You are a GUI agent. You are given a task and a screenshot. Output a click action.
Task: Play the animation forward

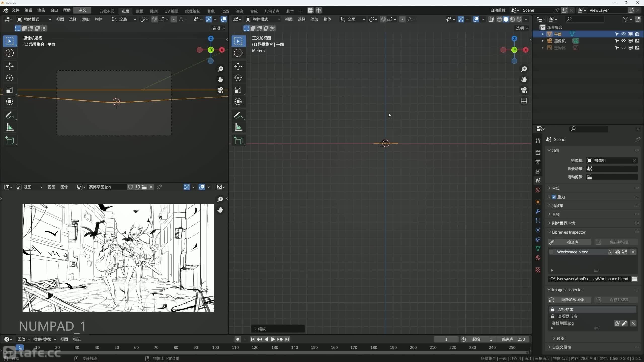[273, 339]
